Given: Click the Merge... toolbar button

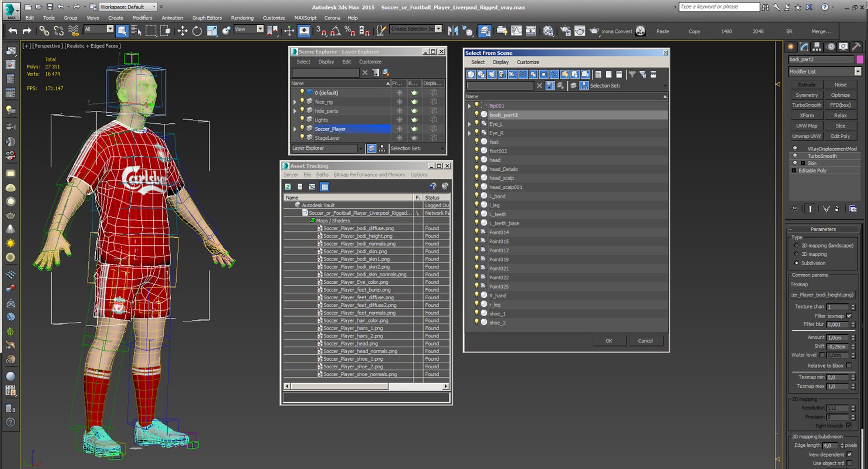Looking at the screenshot, I should point(821,31).
